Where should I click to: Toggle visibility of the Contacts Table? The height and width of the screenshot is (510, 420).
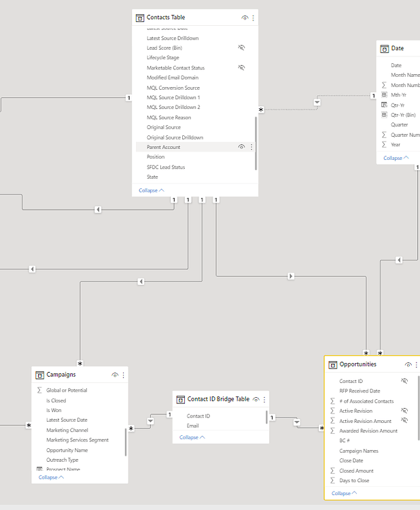tap(244, 18)
